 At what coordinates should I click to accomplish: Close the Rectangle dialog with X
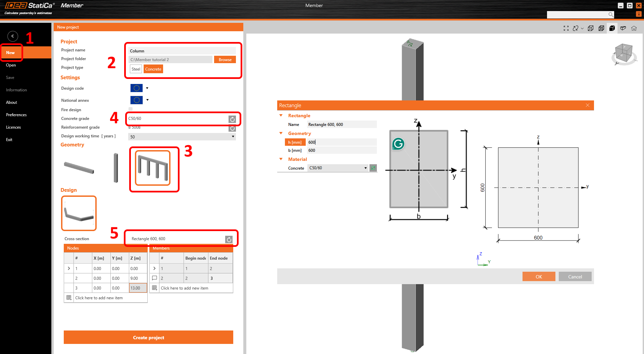[588, 105]
